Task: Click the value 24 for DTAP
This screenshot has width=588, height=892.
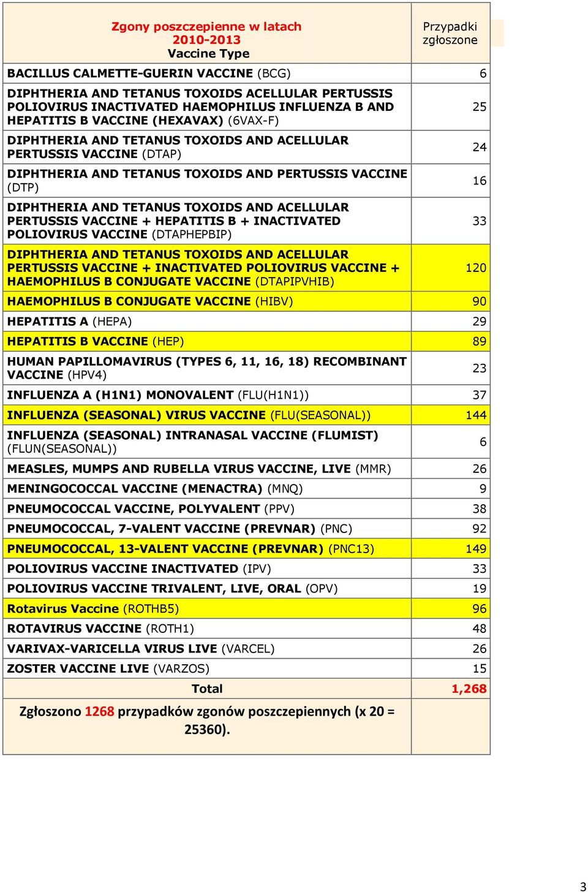Action: pyautogui.click(x=479, y=147)
